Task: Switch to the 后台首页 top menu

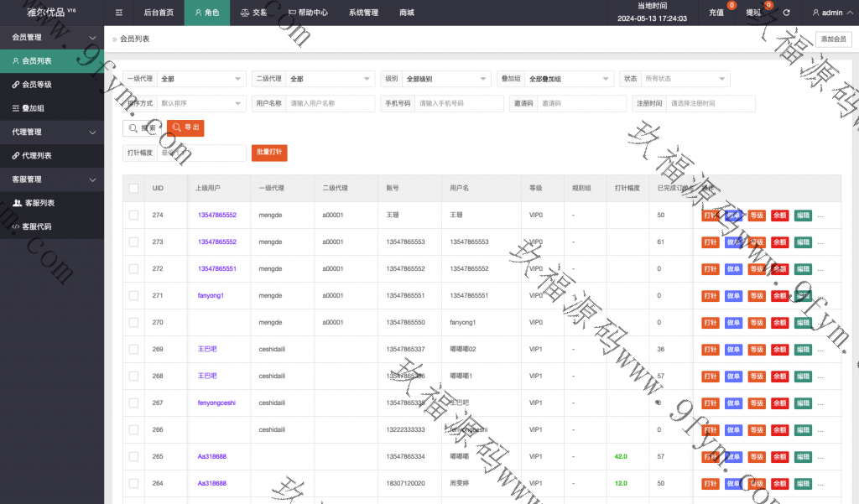Action: [159, 13]
